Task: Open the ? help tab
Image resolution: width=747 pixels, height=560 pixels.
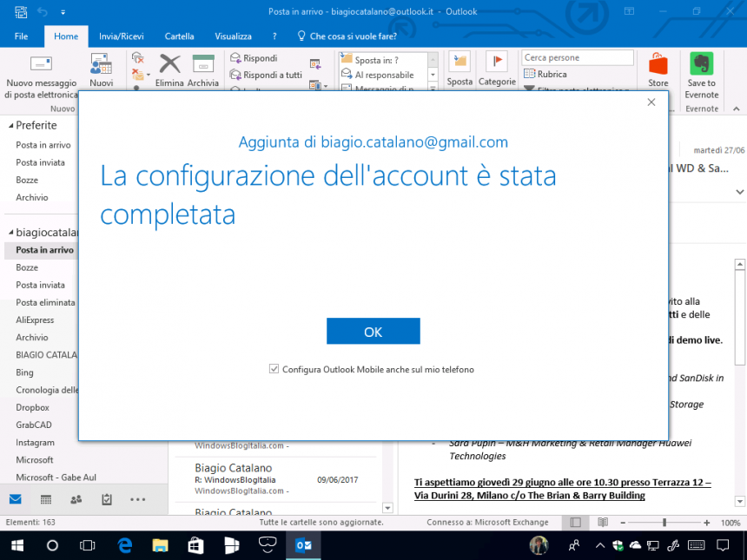Action: tap(274, 36)
